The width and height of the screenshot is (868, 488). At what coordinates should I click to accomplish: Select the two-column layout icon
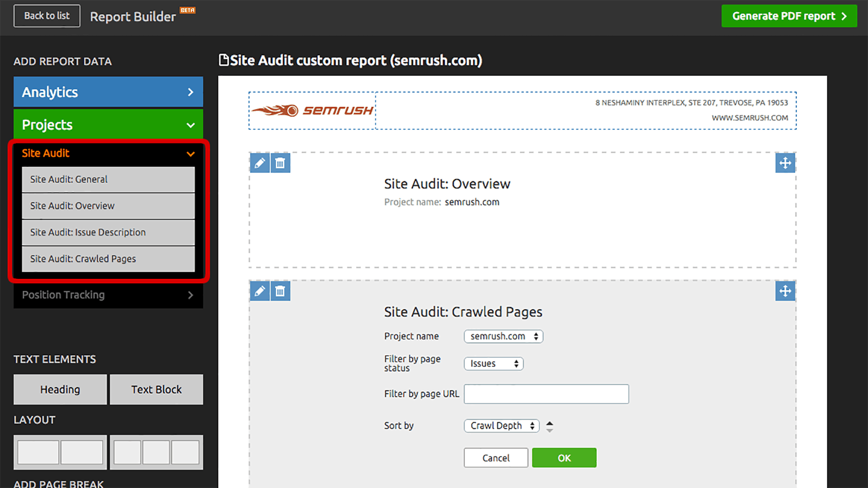pyautogui.click(x=60, y=452)
